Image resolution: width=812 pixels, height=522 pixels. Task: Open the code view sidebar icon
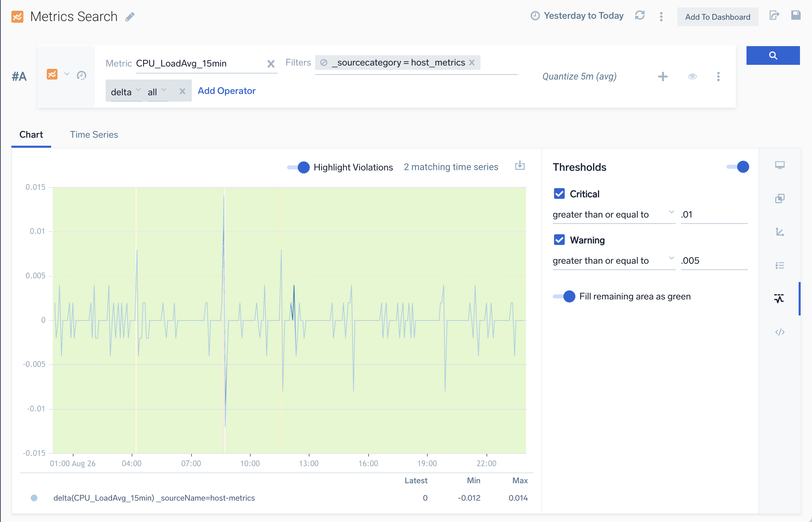coord(780,332)
